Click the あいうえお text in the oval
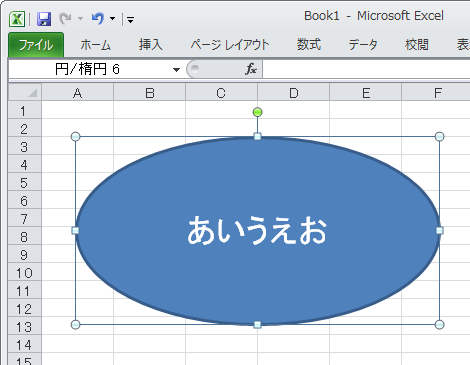The image size is (470, 365). click(x=257, y=230)
